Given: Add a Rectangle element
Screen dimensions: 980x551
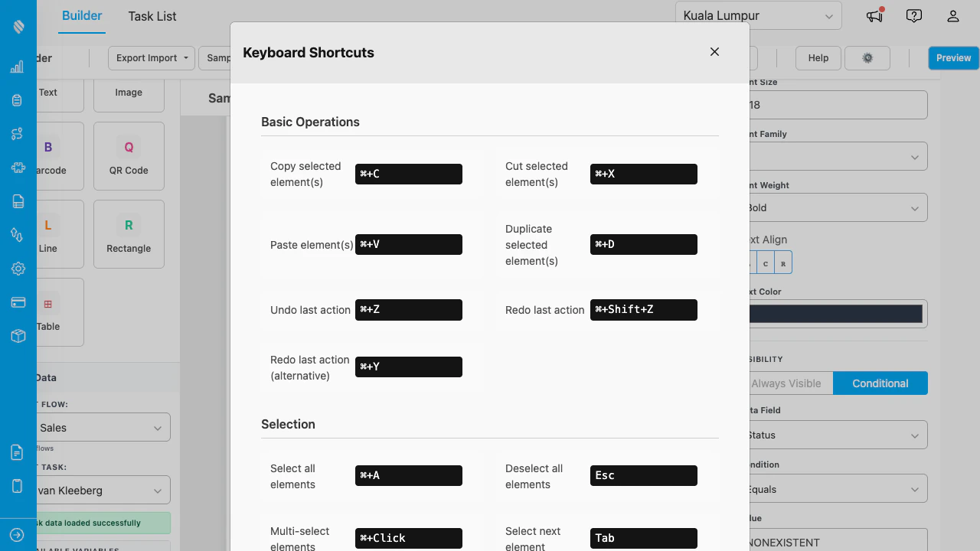Looking at the screenshot, I should pos(128,233).
